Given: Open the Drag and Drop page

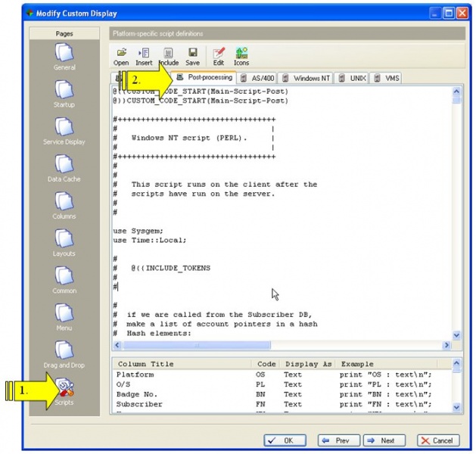Looking at the screenshot, I should click(x=64, y=350).
